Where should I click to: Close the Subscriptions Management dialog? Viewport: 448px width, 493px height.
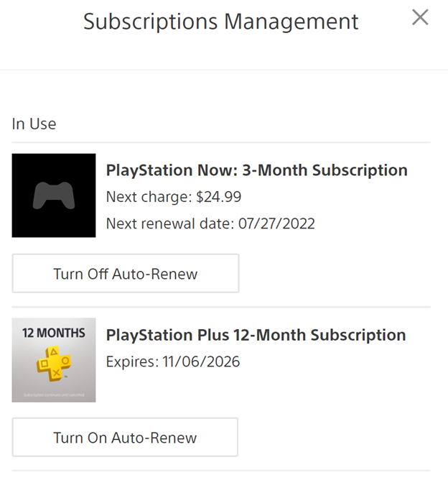(420, 17)
